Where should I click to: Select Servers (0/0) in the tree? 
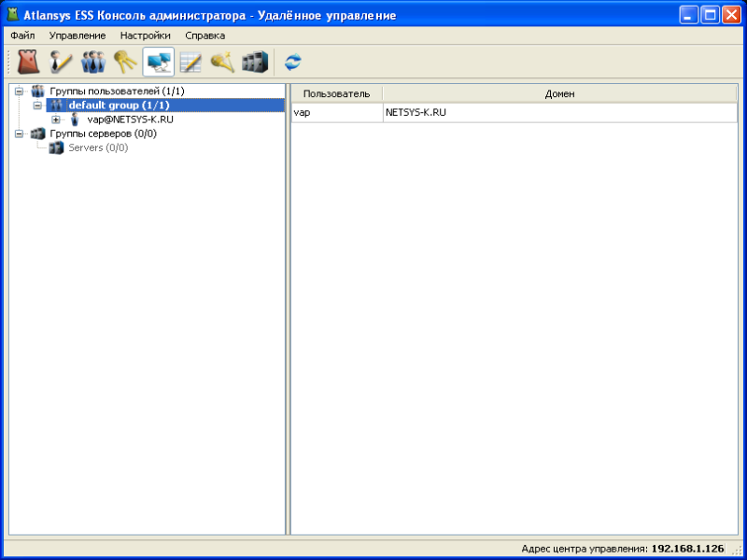pos(98,148)
